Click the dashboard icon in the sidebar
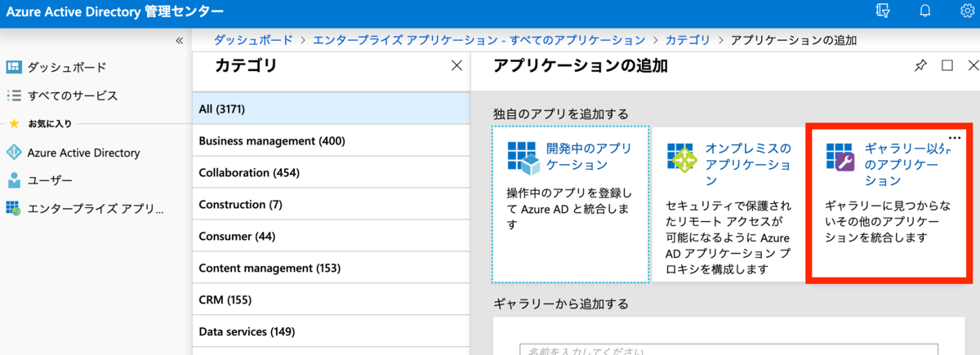 tap(13, 68)
